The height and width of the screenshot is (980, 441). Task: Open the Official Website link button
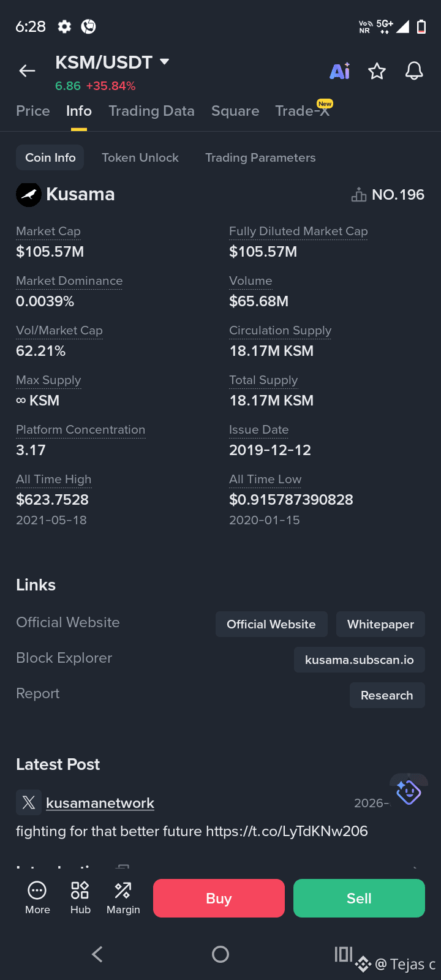(271, 624)
